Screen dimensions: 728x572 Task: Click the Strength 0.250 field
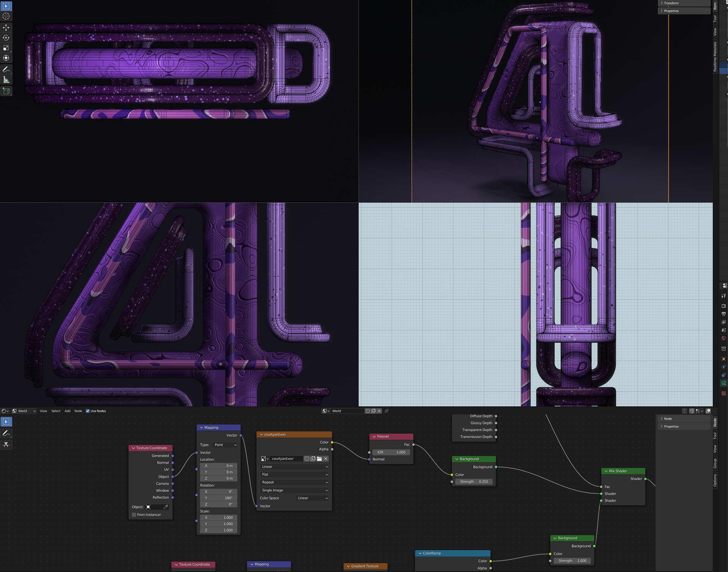click(x=474, y=482)
